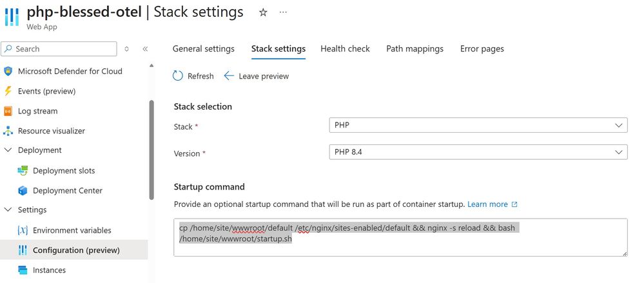Open the more options ellipsis menu
The height and width of the screenshot is (283, 644).
[x=283, y=12]
